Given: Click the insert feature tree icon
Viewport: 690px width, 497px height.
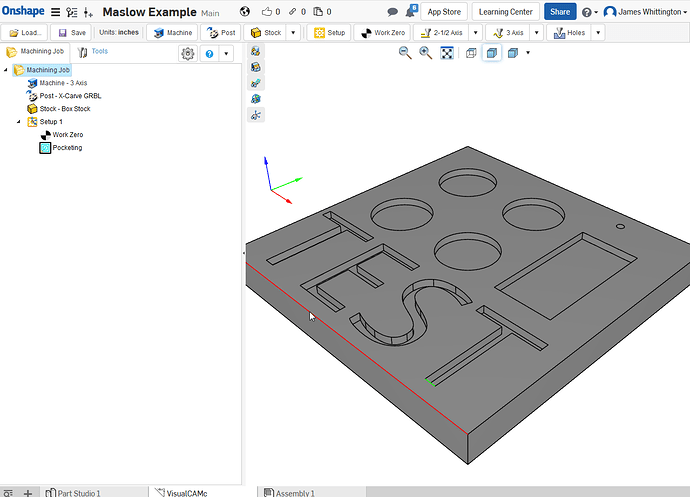Looking at the screenshot, I should [88, 12].
